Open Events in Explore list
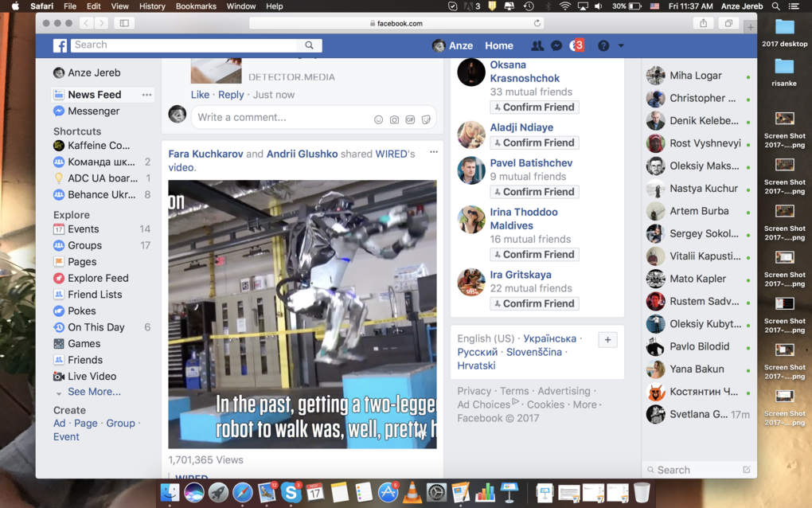 click(83, 229)
